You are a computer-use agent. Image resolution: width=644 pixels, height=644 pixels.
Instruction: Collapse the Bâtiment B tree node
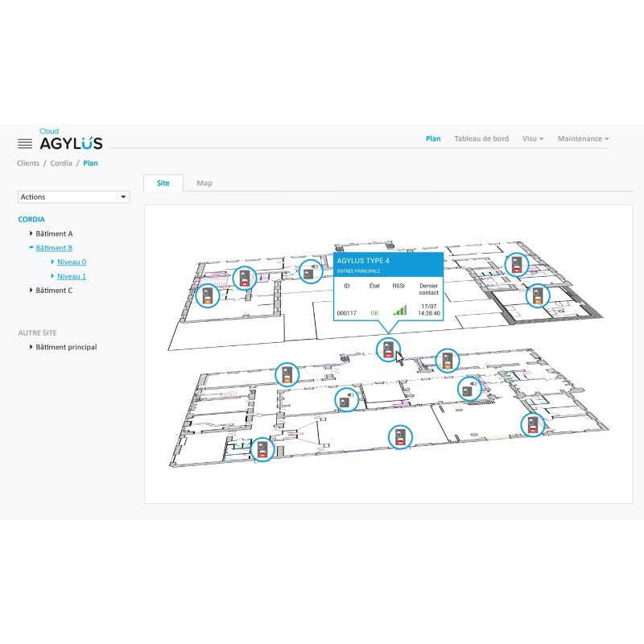click(x=31, y=248)
